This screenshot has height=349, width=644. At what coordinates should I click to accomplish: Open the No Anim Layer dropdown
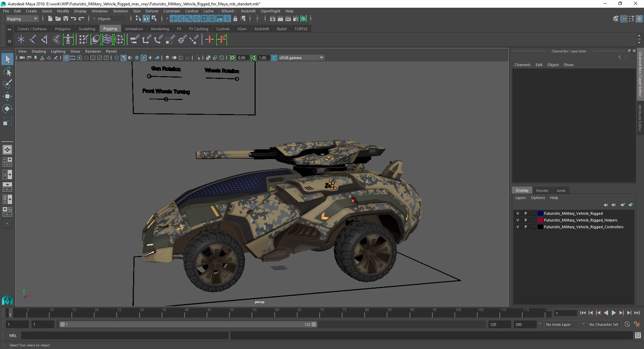click(561, 325)
